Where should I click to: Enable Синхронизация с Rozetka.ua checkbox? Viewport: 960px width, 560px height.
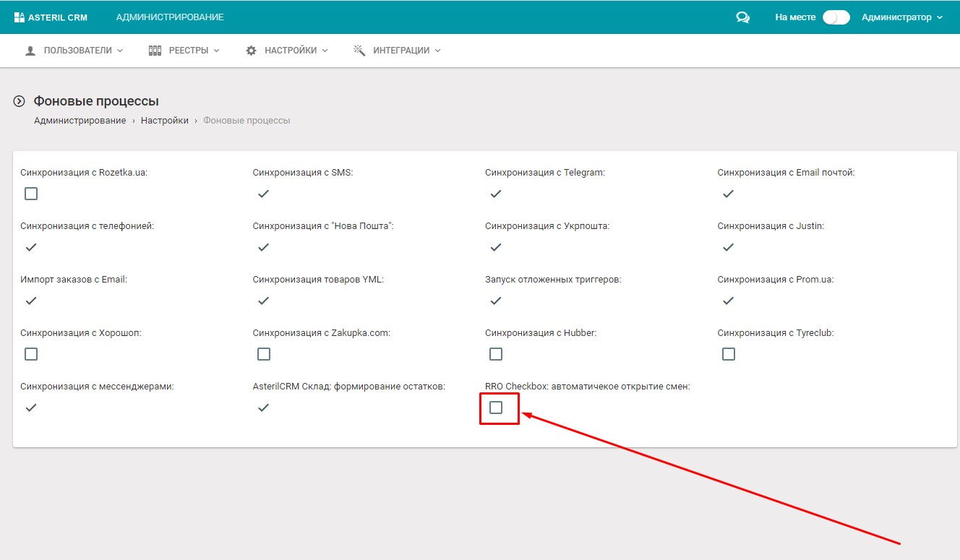pos(31,194)
